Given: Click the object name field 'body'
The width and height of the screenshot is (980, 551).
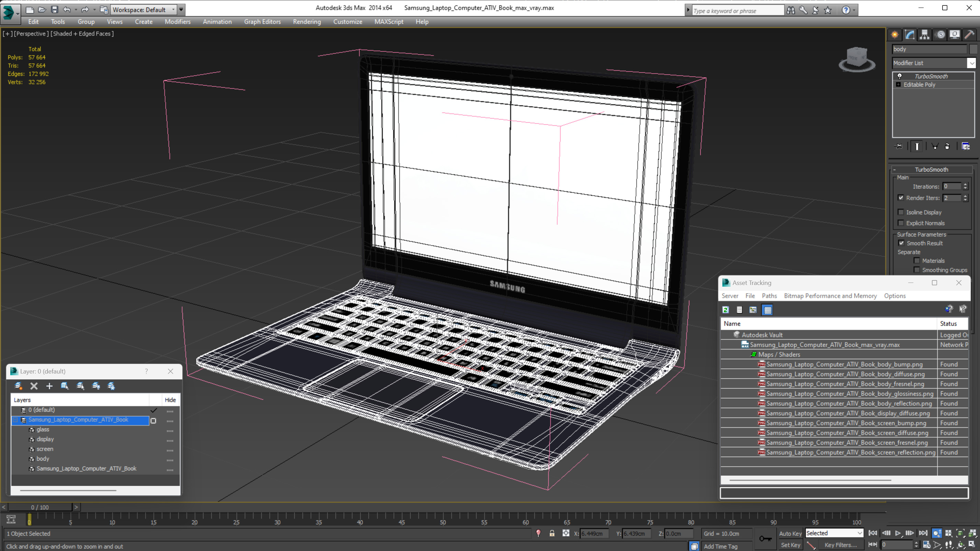Looking at the screenshot, I should [929, 49].
